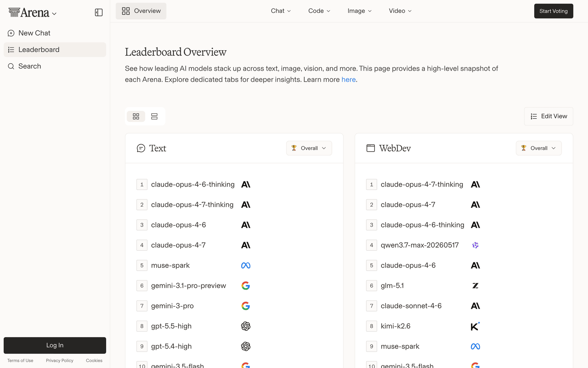588x368 pixels.
Task: Select claude-opus-4-6-thinking in Text list
Action: coord(193,184)
